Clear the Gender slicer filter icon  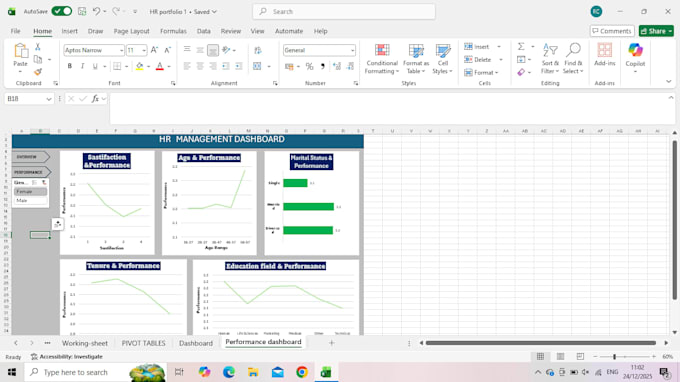coord(44,183)
